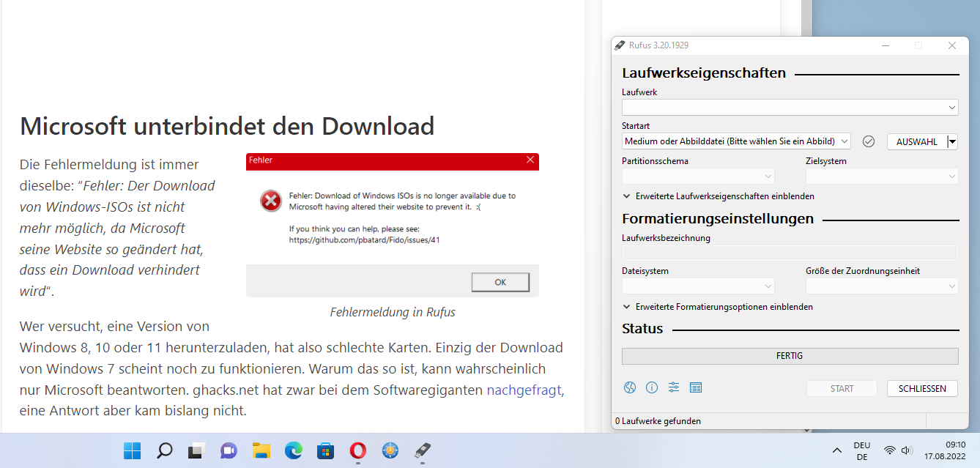
Task: Click '0 Laufwerke gefunden' status text
Action: [658, 421]
